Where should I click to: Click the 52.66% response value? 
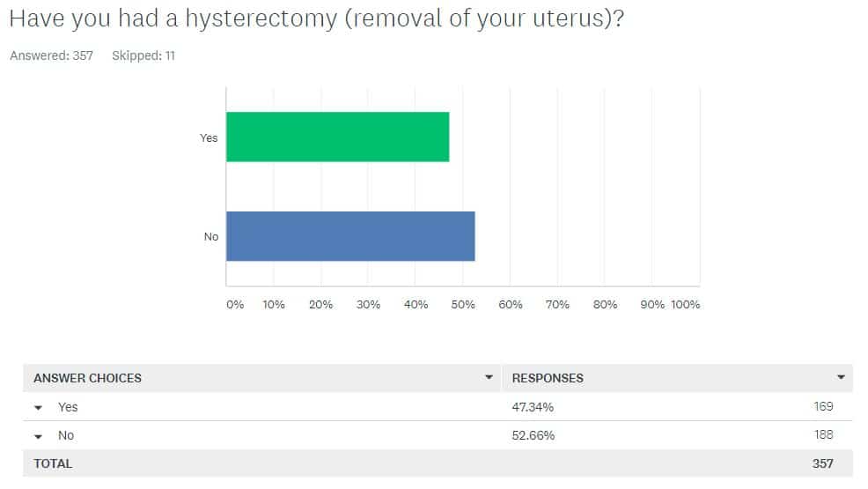coord(533,435)
